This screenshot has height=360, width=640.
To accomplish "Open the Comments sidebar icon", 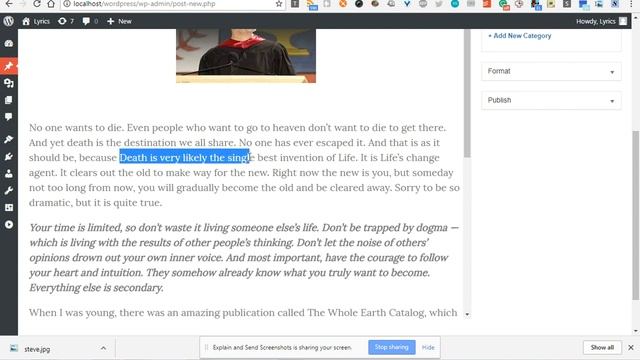I will pyautogui.click(x=9, y=117).
